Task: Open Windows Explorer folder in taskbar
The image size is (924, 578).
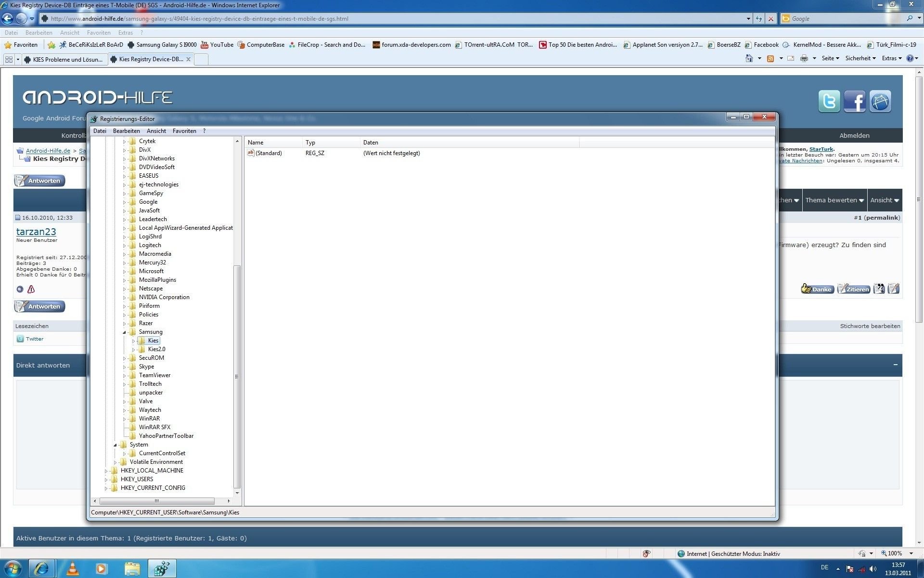Action: [x=132, y=569]
